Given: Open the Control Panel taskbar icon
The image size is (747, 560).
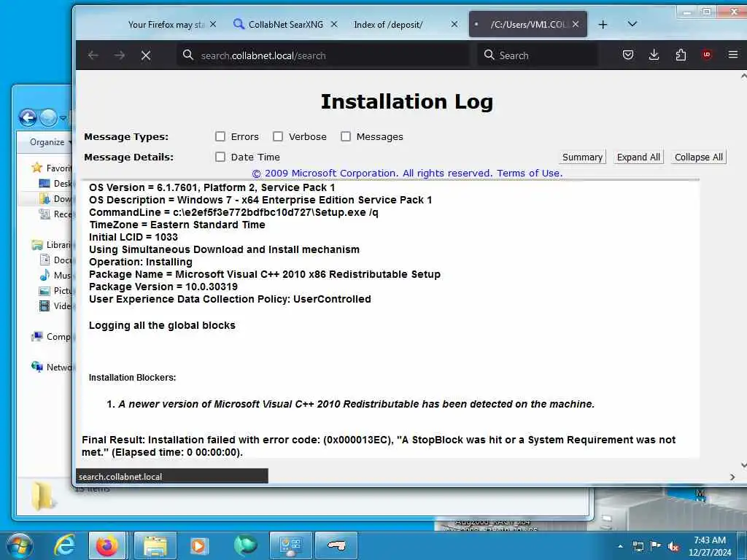Looking at the screenshot, I should [x=290, y=545].
